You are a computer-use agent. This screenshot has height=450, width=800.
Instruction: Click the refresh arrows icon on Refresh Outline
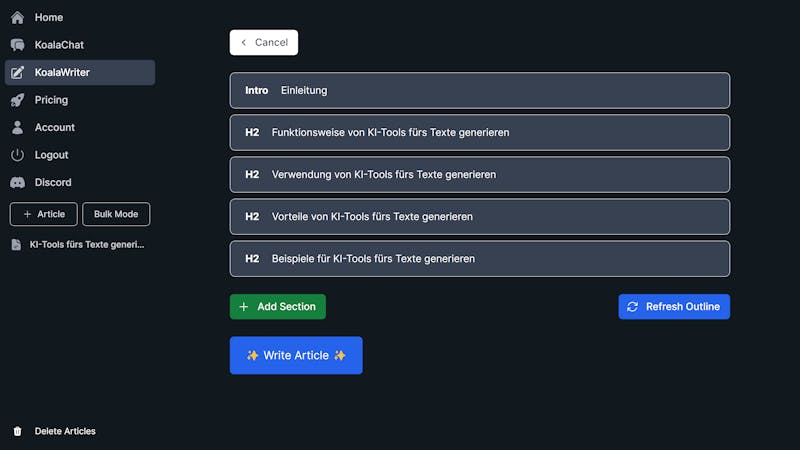coord(633,307)
